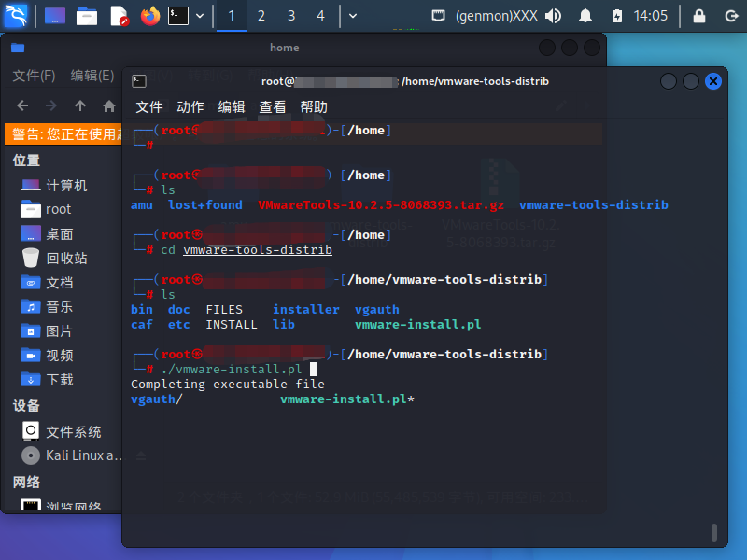Viewport: 747px width, 560px height.
Task: Click the root warning banner
Action: pos(63,133)
